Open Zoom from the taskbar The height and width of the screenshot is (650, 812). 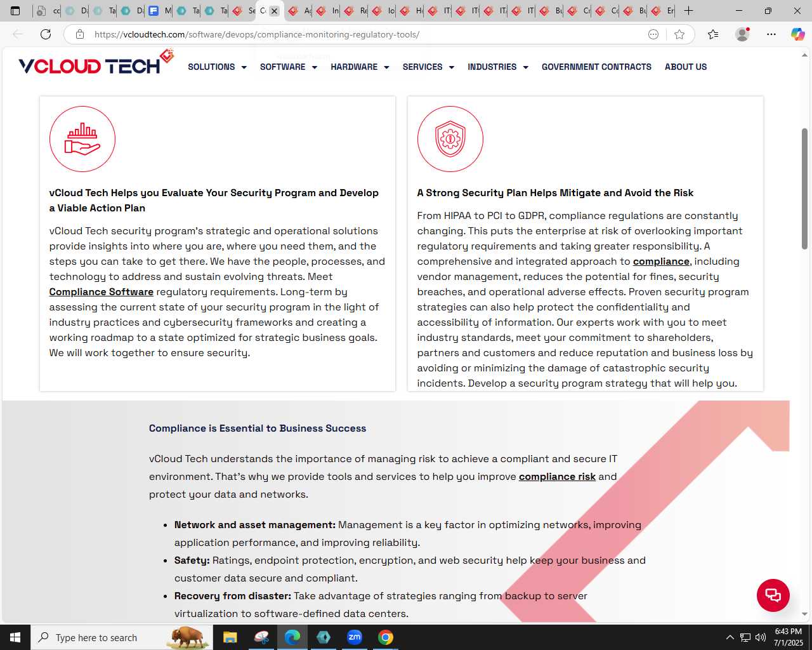(x=354, y=637)
